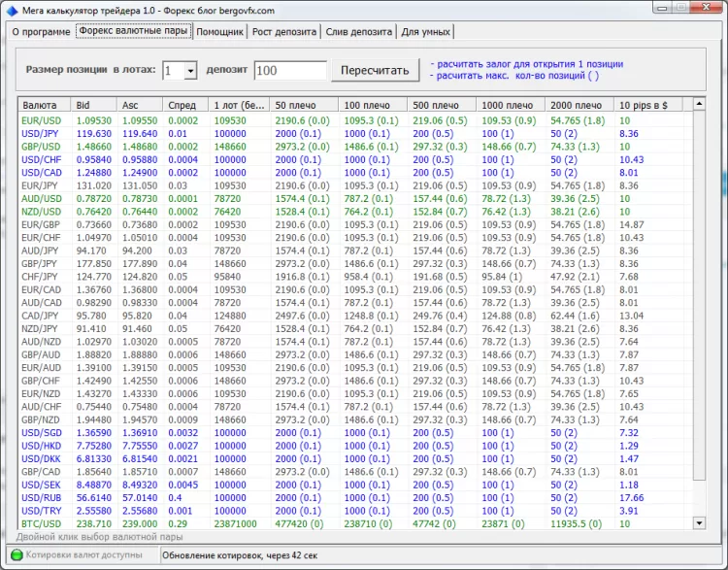The height and width of the screenshot is (570, 728).
Task: Sort by the Валюта column header
Action: pos(44,105)
